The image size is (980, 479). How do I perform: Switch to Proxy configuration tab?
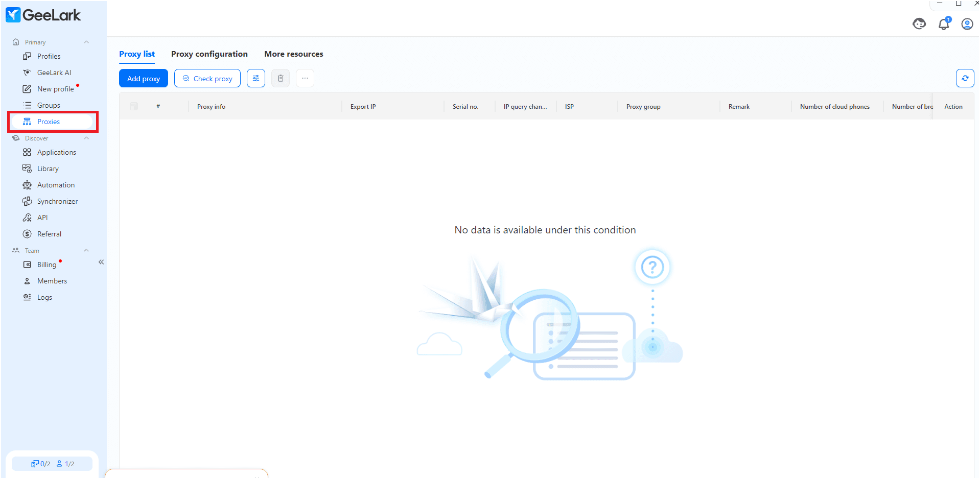point(209,54)
